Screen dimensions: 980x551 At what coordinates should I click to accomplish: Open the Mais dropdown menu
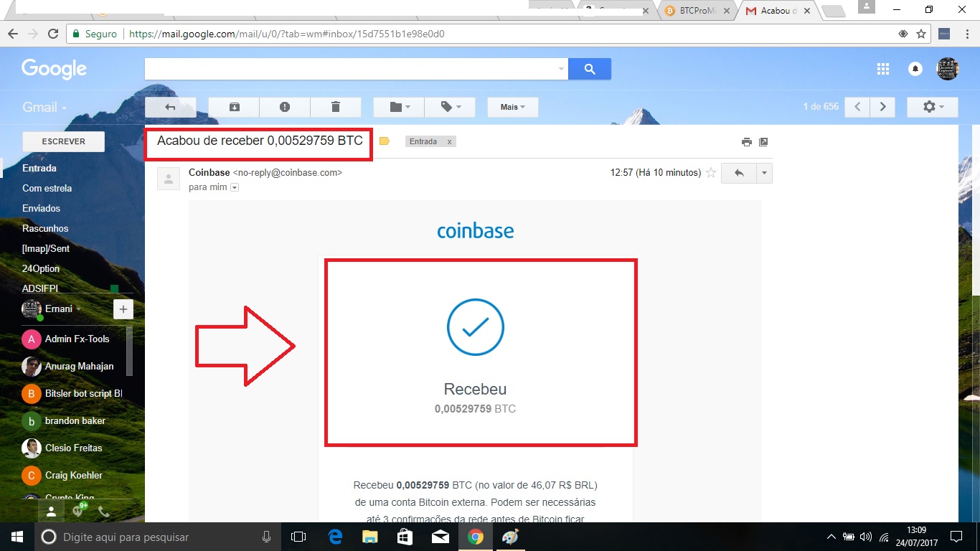513,107
